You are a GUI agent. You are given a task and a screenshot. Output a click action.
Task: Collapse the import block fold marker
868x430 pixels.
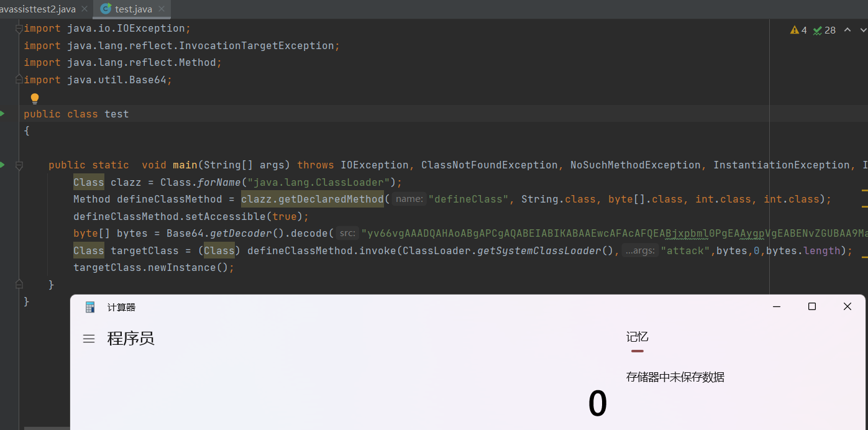19,29
